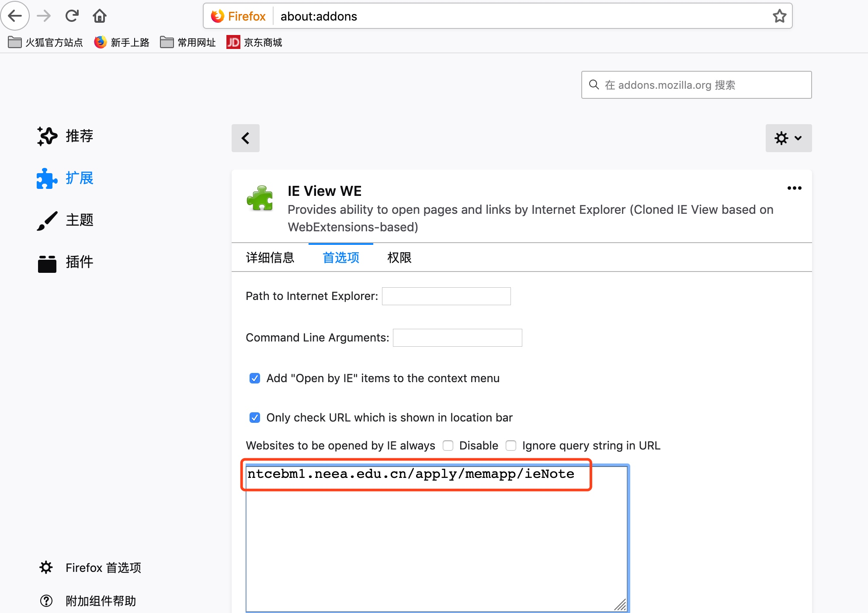Open 附加组件帮助 add-ons help
Image resolution: width=868 pixels, height=613 pixels.
point(88,601)
